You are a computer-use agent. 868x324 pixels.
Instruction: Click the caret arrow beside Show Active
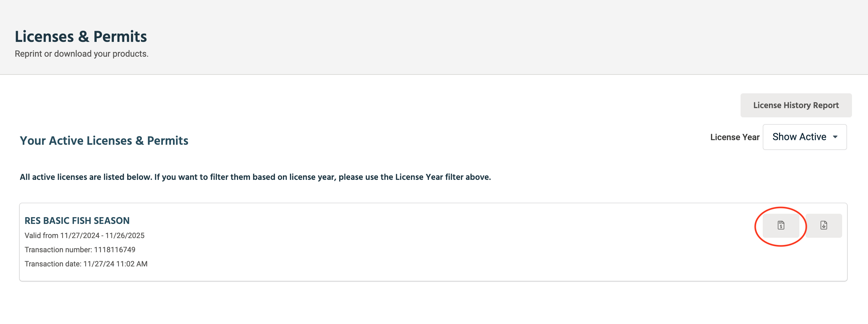tap(835, 137)
